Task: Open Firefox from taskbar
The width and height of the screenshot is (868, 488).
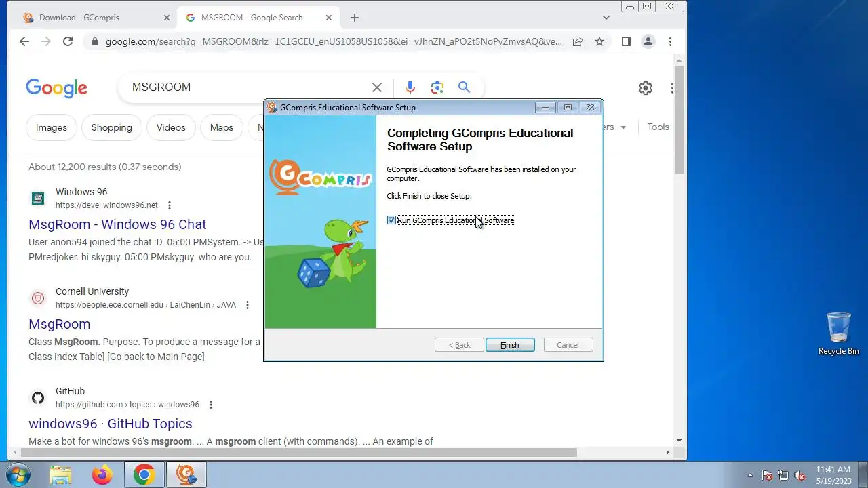Action: point(102,474)
